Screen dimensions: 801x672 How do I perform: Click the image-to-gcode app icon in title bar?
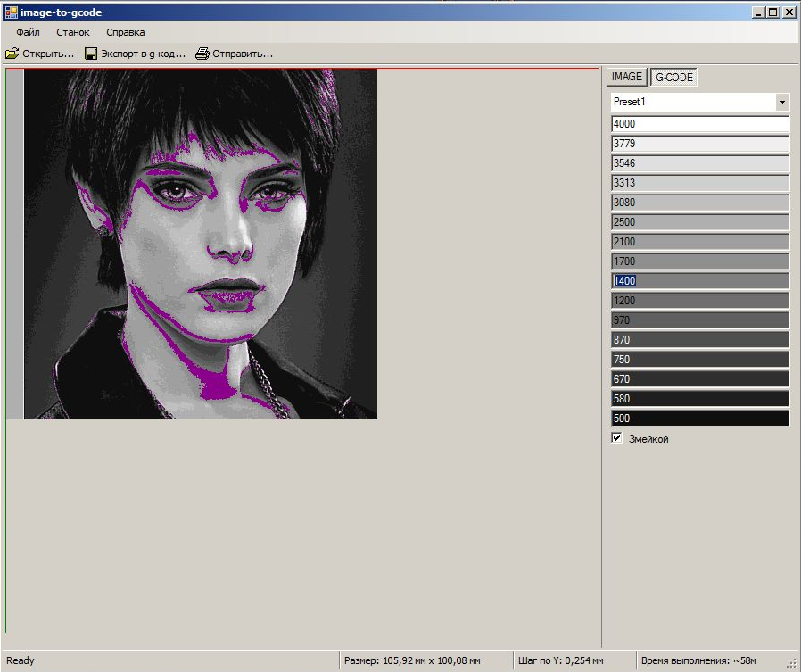click(11, 12)
